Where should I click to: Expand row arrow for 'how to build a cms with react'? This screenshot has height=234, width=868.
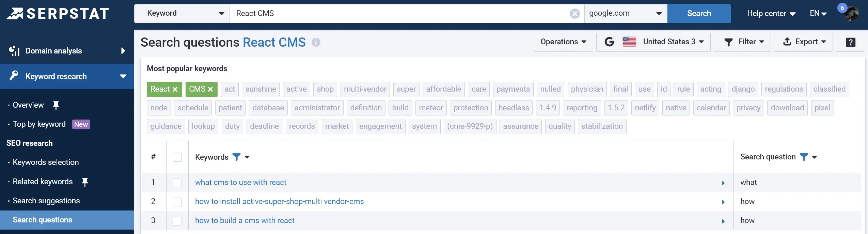723,221
